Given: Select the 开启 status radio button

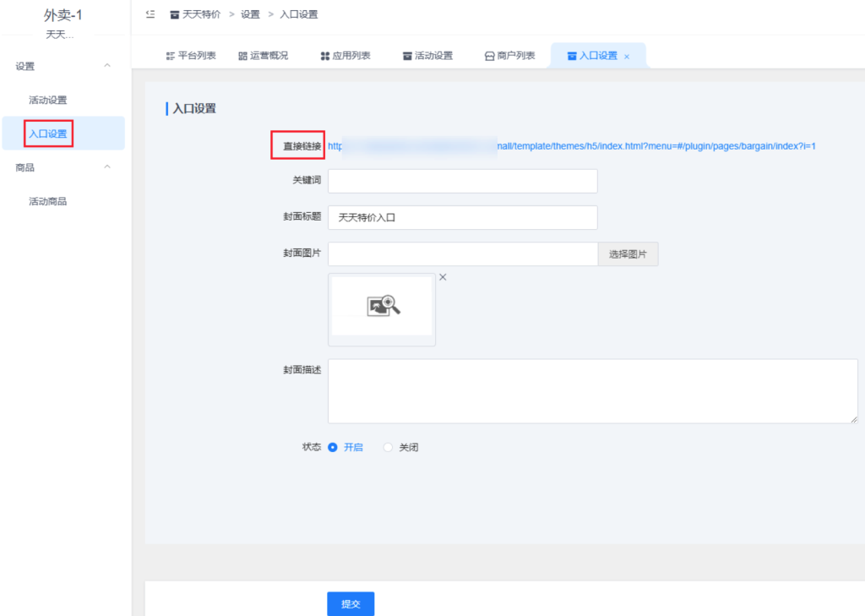Looking at the screenshot, I should [333, 448].
